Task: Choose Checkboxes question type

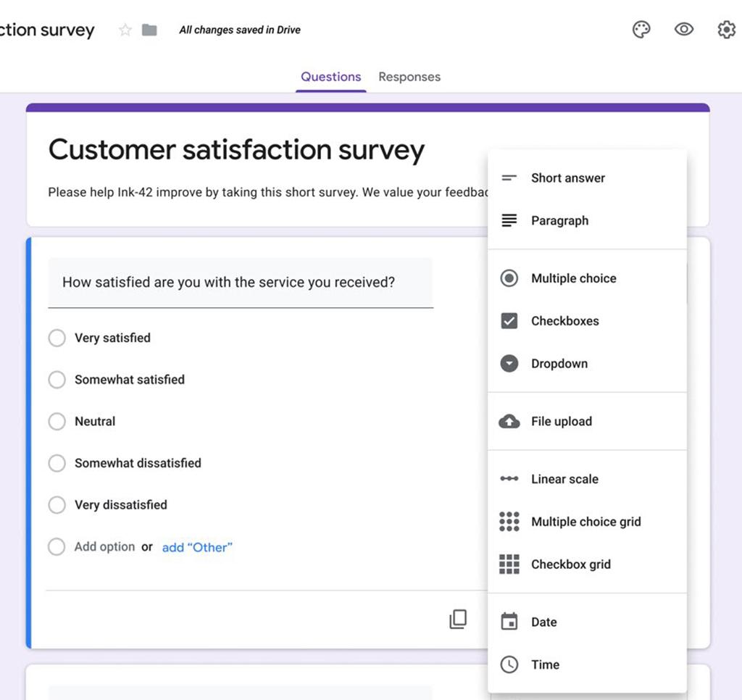Action: 587,321
